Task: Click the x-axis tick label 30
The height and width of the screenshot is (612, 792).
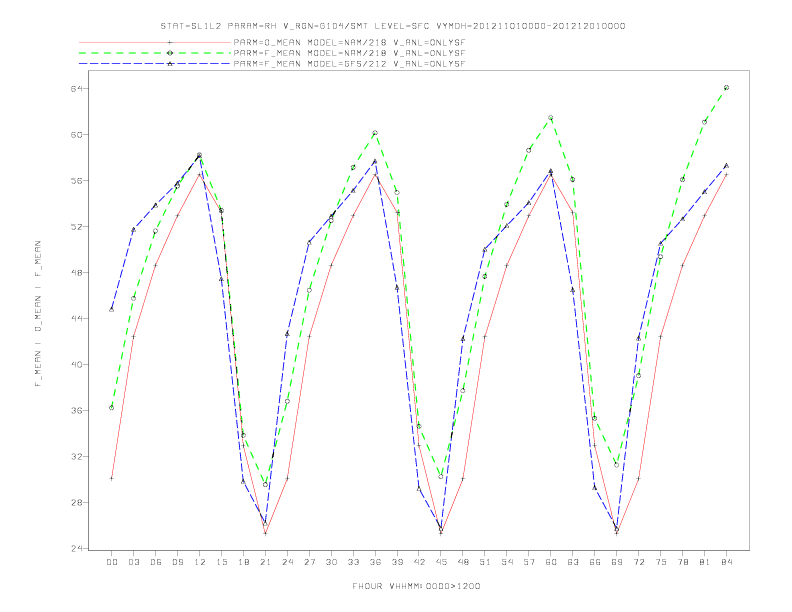Action: click(331, 562)
